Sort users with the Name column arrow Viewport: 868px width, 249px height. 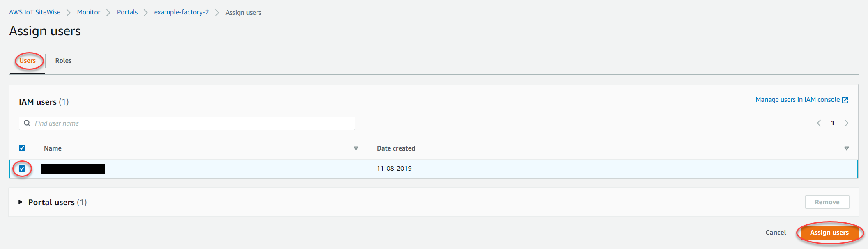coord(356,148)
